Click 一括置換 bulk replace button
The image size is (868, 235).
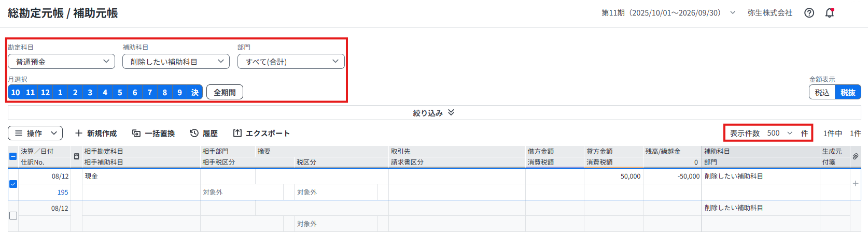coord(153,133)
